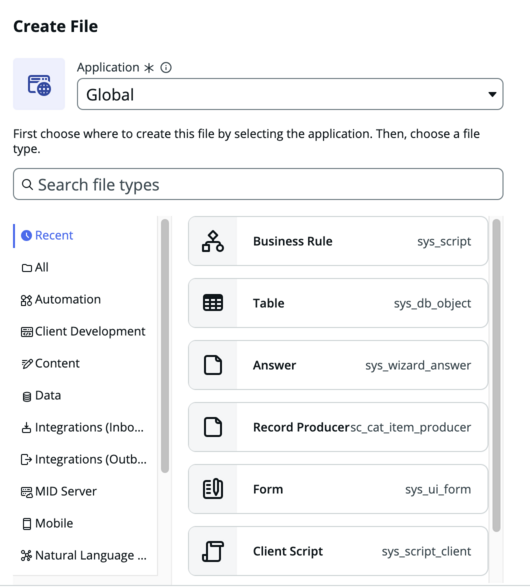530x587 pixels.
Task: Open the Automation category
Action: point(61,299)
